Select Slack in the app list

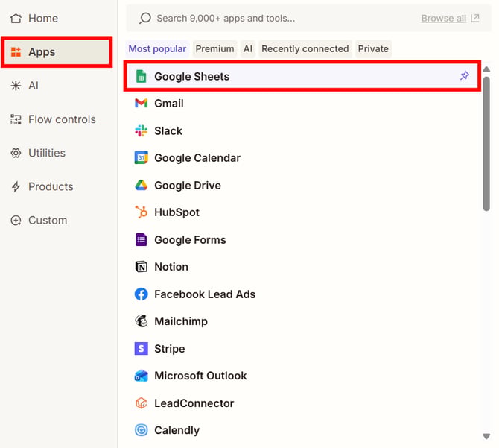click(x=302, y=131)
